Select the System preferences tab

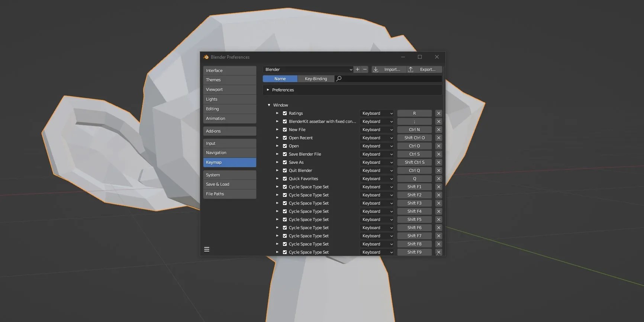coord(230,175)
